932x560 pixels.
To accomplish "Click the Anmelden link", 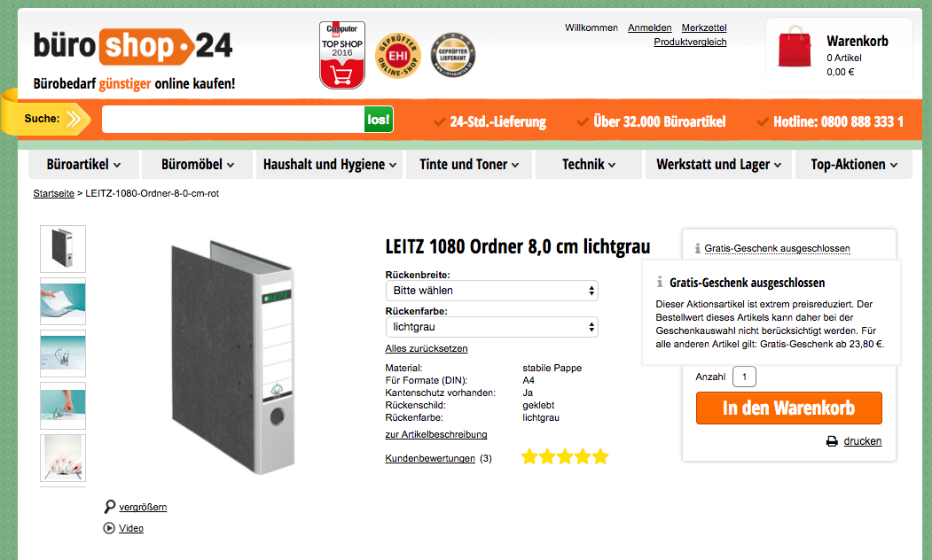I will pyautogui.click(x=650, y=27).
